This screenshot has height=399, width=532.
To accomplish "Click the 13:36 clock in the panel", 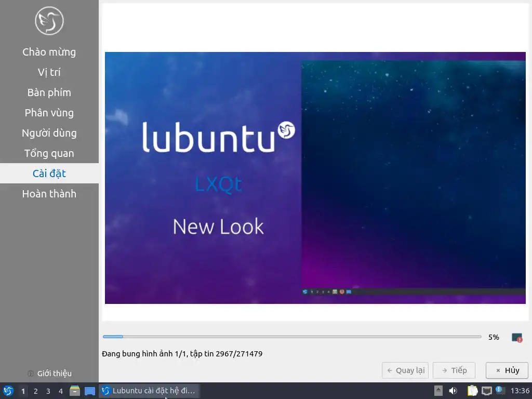I will (520, 391).
